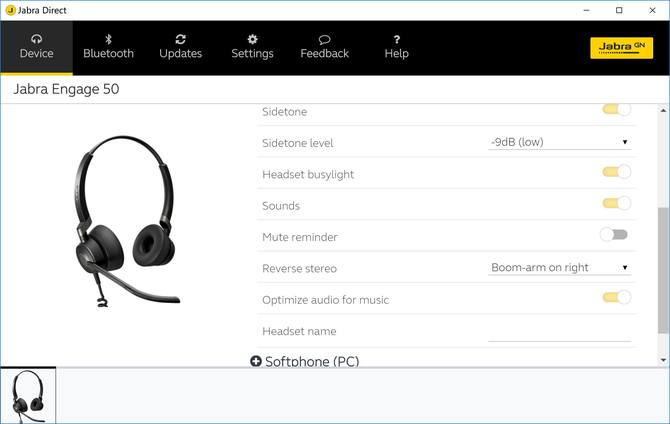This screenshot has width=670, height=424.
Task: Click the Jabra Engage 50 heading
Action: [x=66, y=89]
